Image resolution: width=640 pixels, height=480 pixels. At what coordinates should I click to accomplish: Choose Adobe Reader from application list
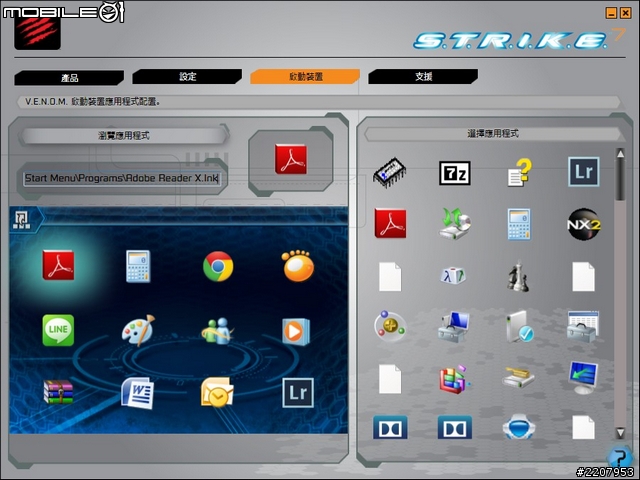click(x=390, y=223)
